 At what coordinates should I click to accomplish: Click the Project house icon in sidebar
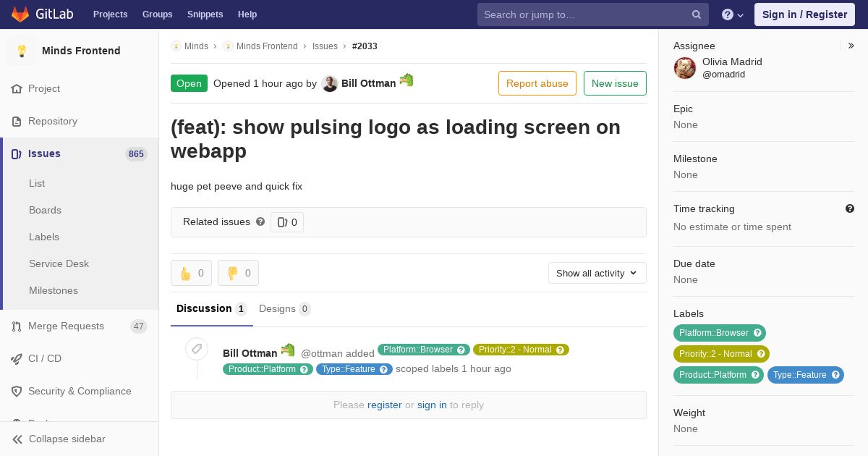(x=17, y=89)
